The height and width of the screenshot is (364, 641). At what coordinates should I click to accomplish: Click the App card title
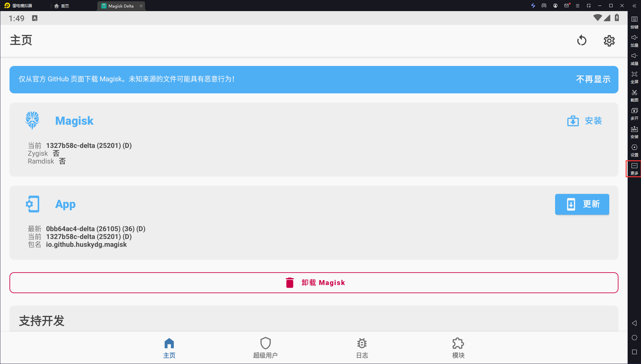point(65,204)
